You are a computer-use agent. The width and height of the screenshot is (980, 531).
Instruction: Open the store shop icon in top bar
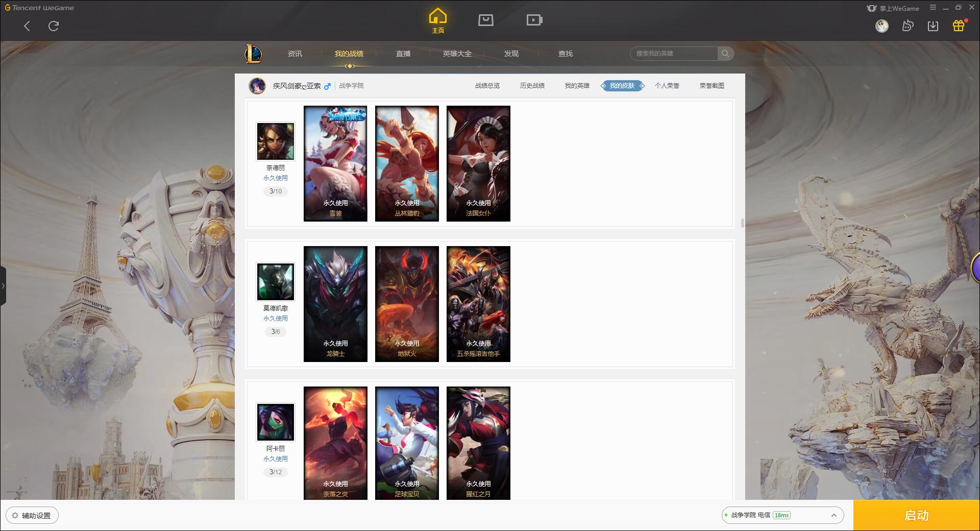[x=486, y=20]
